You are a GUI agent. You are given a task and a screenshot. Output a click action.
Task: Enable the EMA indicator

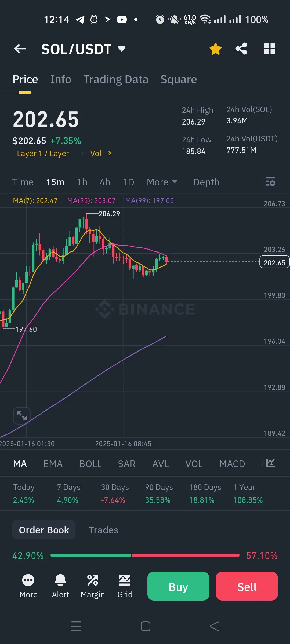point(53,464)
